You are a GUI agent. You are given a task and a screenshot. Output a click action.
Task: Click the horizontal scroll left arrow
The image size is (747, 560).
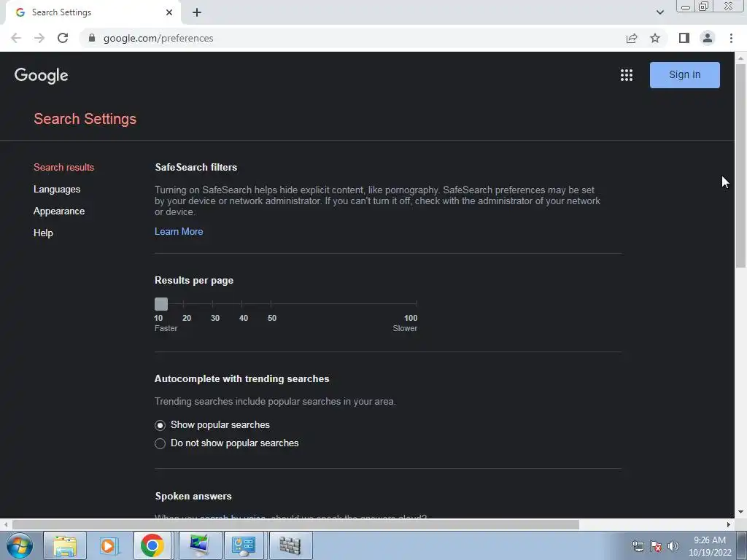(x=6, y=525)
